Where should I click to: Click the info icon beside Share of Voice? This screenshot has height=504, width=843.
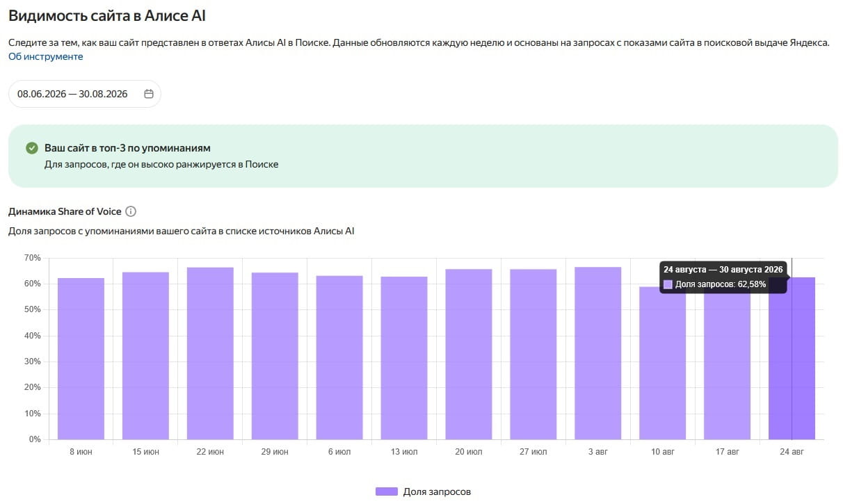tap(131, 211)
